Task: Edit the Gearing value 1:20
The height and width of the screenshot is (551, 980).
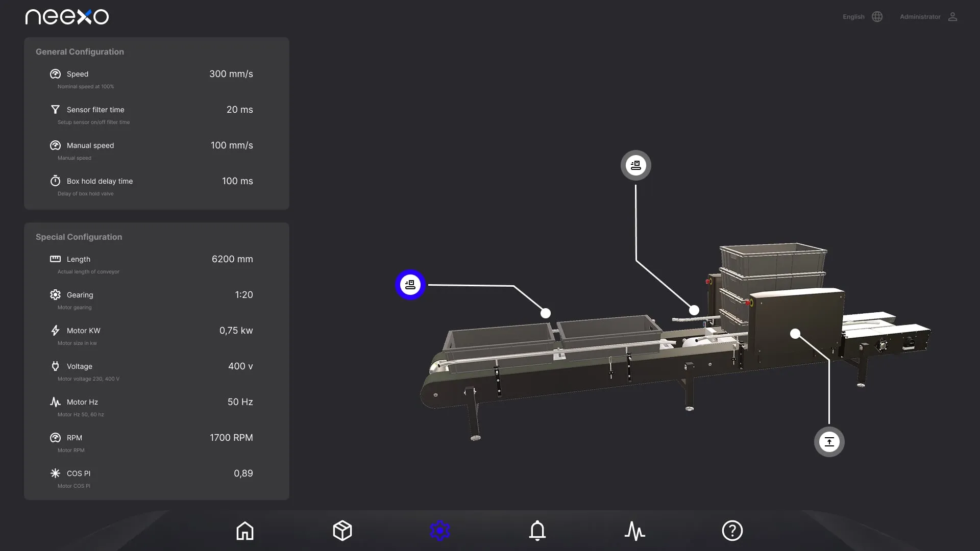Action: 244,295
